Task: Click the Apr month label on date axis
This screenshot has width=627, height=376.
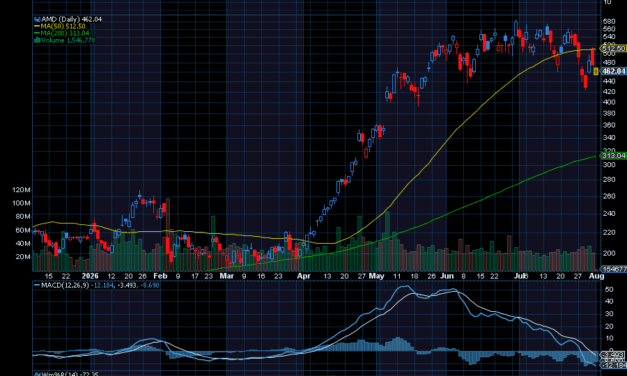Action: coord(304,276)
